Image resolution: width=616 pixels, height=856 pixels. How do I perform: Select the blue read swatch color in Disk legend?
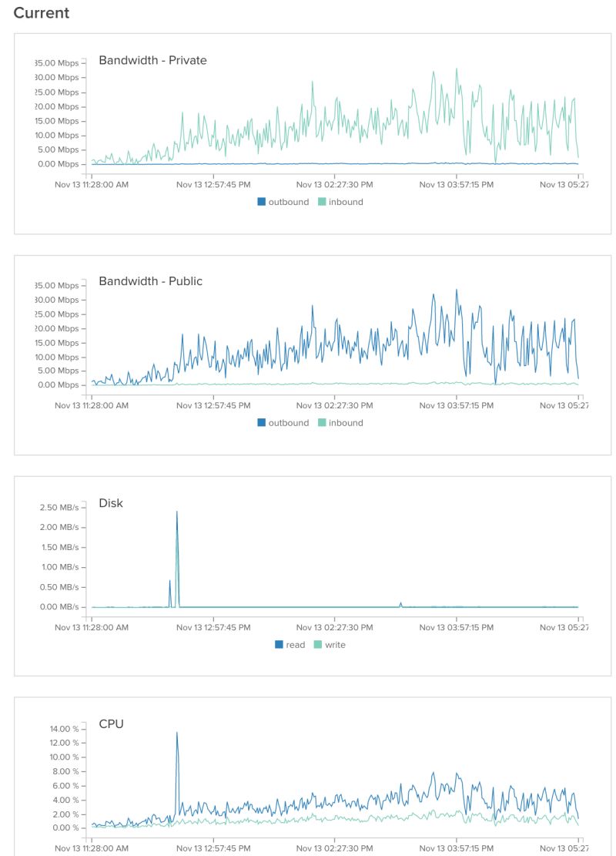coord(277,644)
